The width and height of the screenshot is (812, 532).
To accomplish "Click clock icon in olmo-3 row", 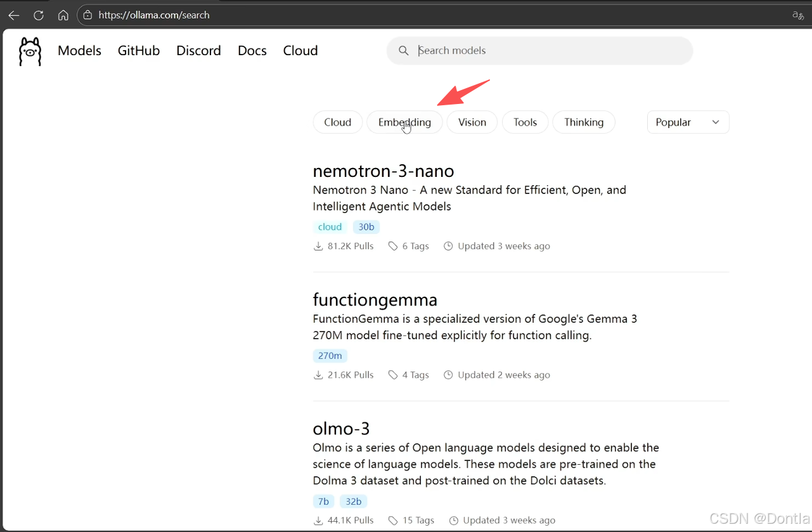I will coord(453,520).
